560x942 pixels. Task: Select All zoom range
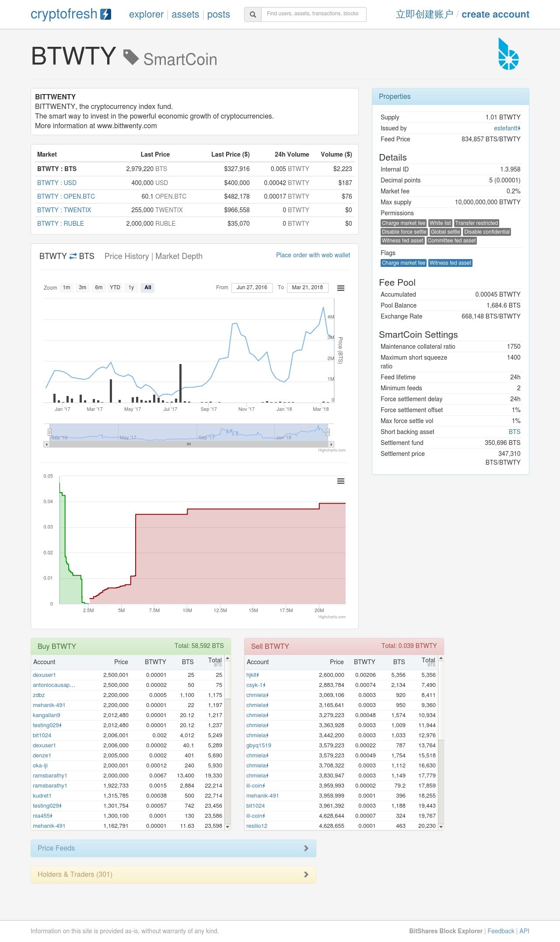click(x=148, y=287)
